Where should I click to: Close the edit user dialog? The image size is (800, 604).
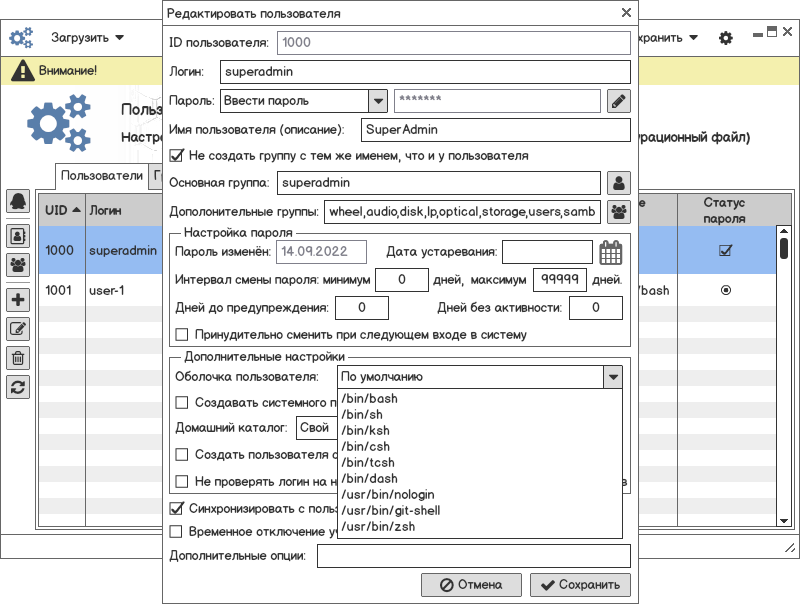627,13
